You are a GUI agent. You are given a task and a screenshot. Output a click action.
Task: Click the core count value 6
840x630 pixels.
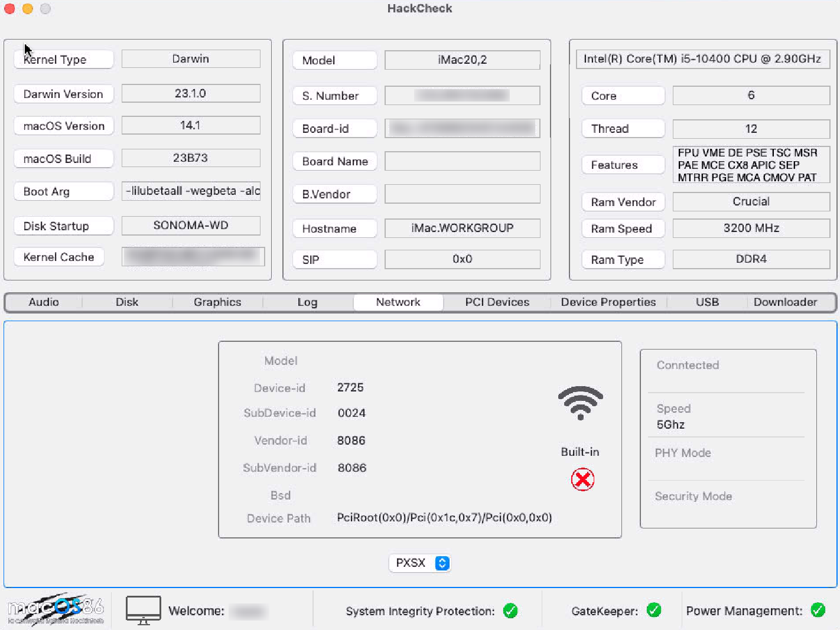tap(751, 95)
